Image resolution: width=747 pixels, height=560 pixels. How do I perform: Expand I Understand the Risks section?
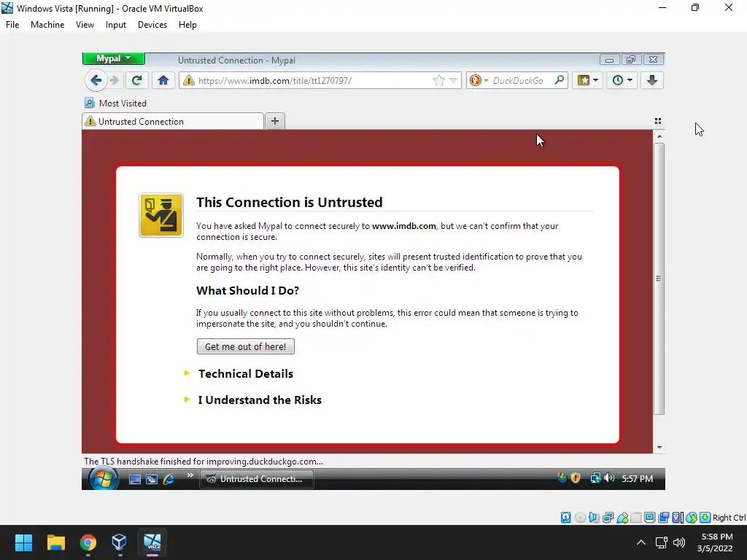(x=260, y=400)
